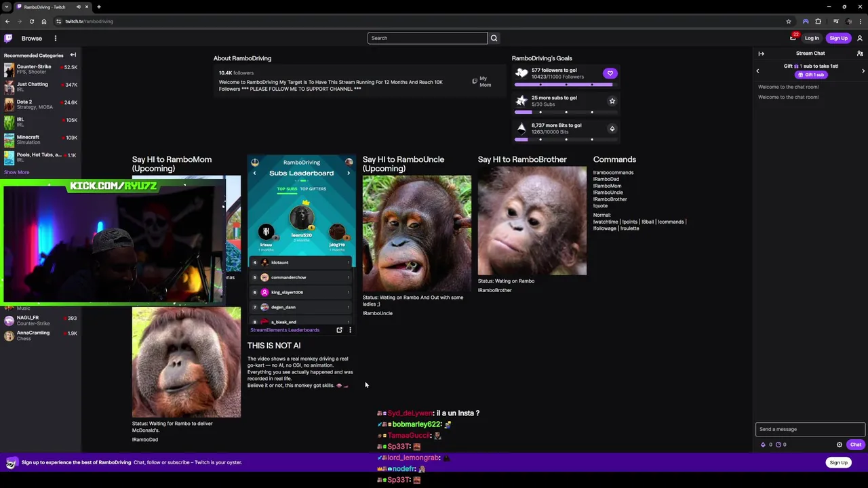
Task: Click the browser home button
Action: 43,21
